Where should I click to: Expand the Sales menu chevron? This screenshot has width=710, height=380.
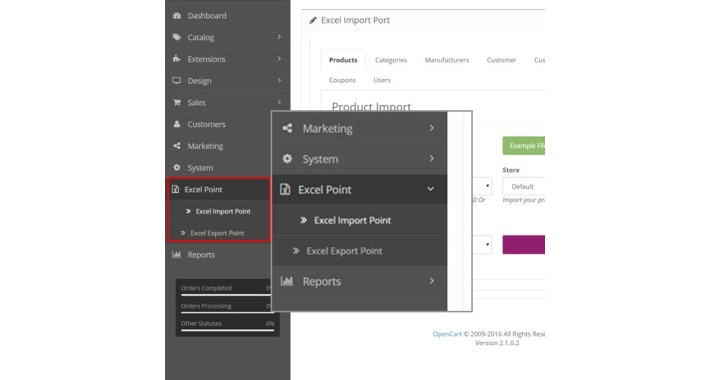279,102
